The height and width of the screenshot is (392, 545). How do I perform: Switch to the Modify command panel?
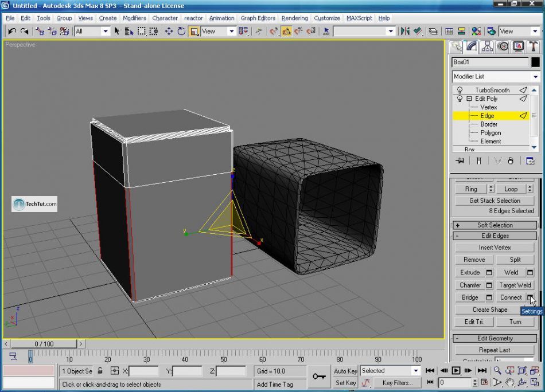(x=472, y=46)
